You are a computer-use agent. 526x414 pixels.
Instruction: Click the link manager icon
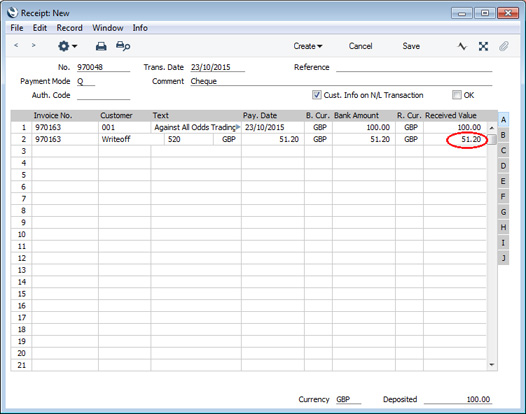483,46
